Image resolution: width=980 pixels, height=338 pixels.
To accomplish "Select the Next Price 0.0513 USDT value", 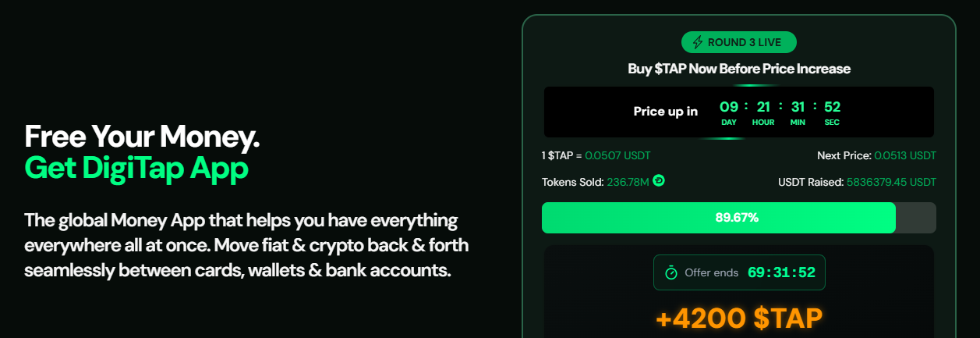I will point(904,155).
